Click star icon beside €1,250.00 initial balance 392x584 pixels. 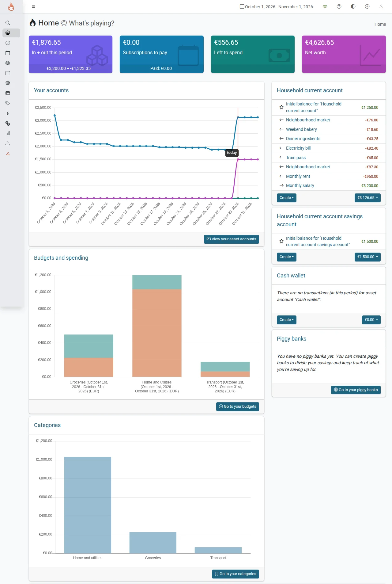pyautogui.click(x=281, y=107)
